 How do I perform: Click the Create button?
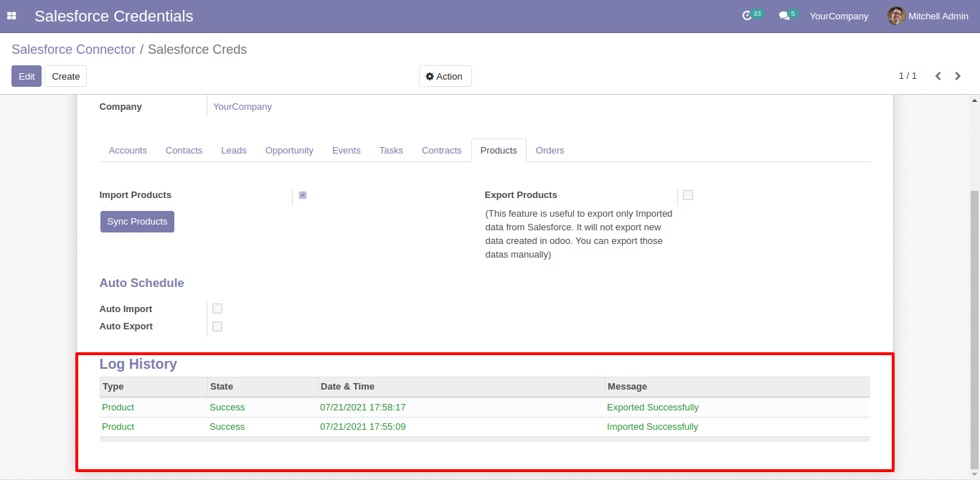tap(65, 76)
